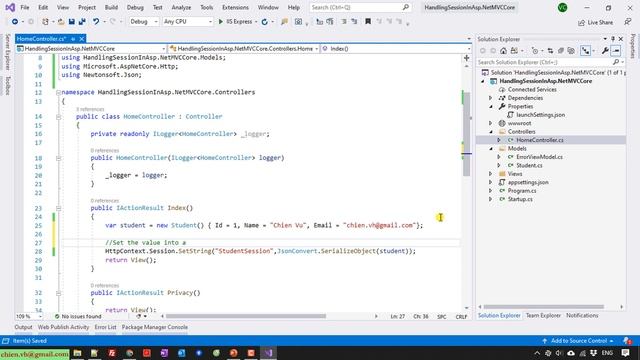
Task: Toggle the Preview Selected Items button
Action: click(x=616, y=51)
